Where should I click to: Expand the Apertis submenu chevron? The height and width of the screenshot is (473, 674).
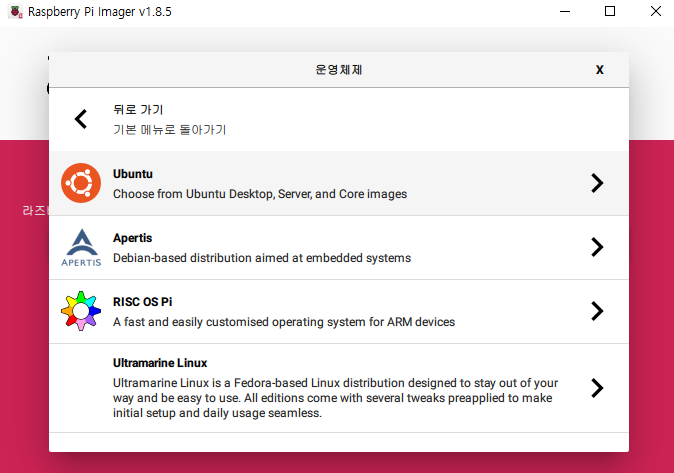[x=597, y=247]
